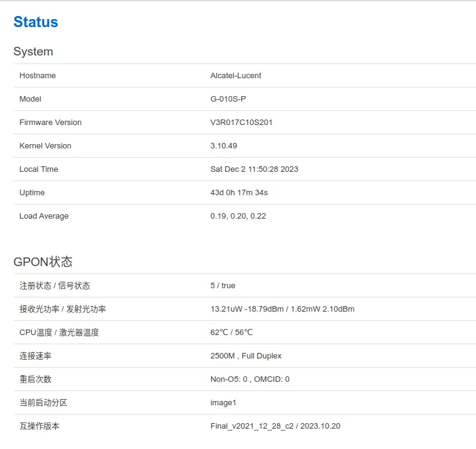The image size is (476, 449).
Task: Select kernel value 3.10.49
Action: pyautogui.click(x=224, y=145)
